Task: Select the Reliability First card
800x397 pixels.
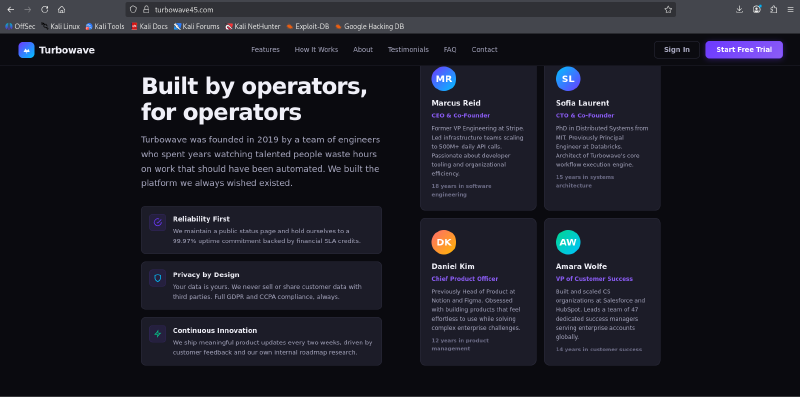Action: tap(261, 230)
